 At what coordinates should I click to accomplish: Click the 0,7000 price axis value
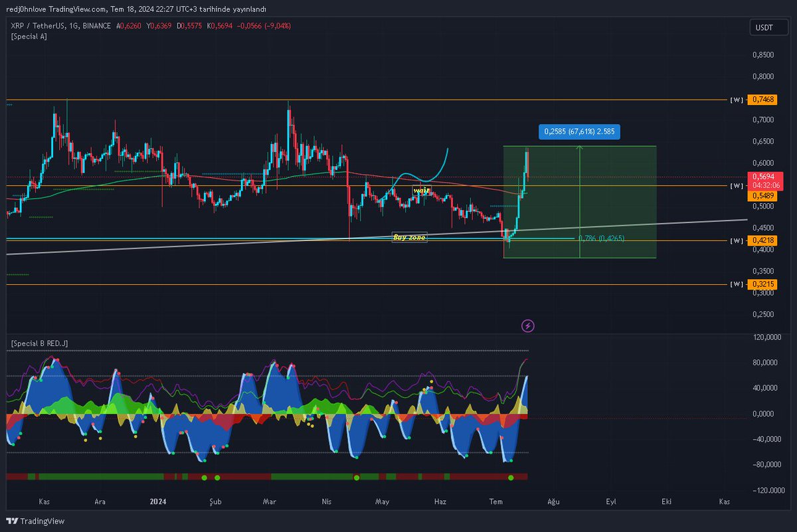pyautogui.click(x=764, y=120)
